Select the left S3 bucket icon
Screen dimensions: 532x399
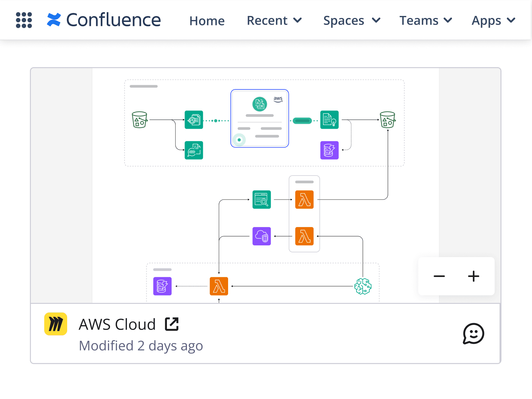(x=140, y=120)
